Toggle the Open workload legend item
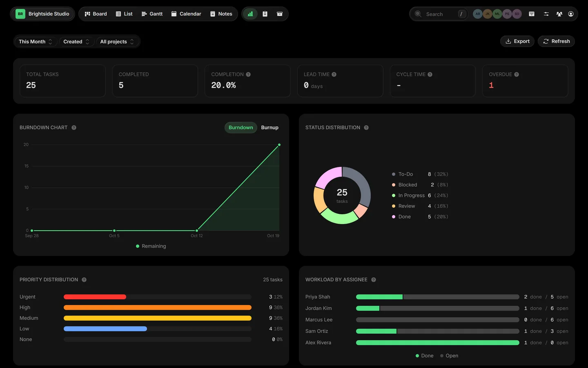588x368 pixels. coord(449,356)
